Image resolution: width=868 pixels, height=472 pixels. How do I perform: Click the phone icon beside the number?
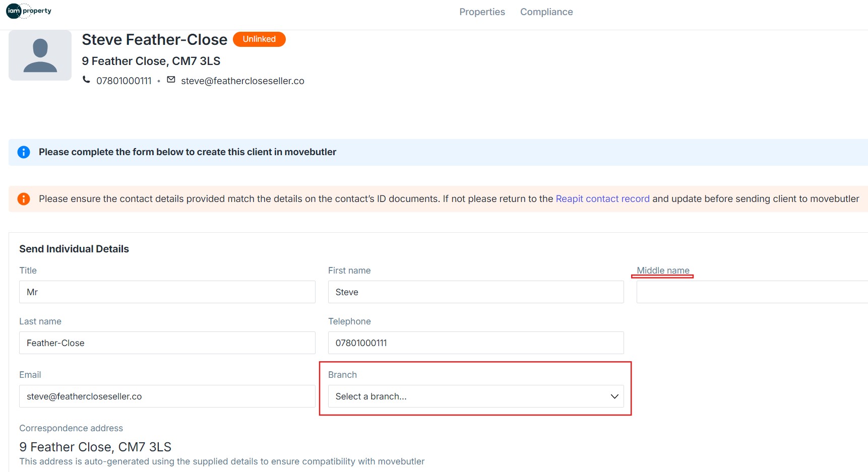[x=87, y=80]
